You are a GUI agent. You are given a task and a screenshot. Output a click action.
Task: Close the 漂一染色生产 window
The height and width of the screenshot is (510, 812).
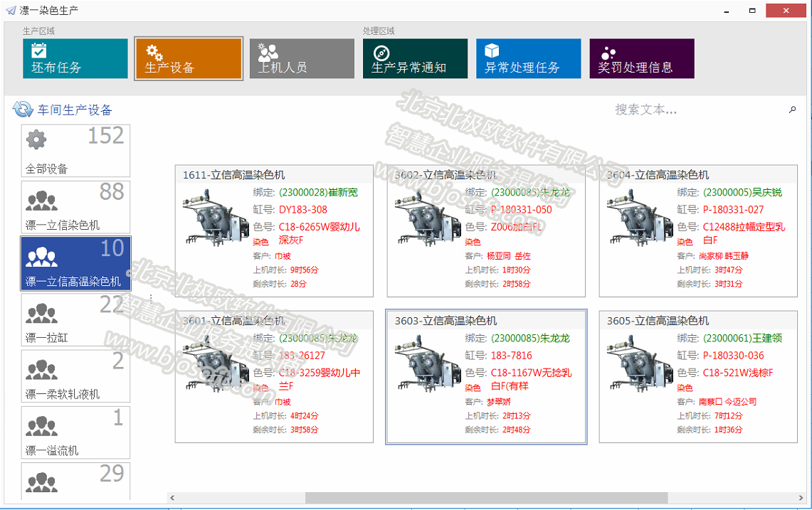pos(786,11)
